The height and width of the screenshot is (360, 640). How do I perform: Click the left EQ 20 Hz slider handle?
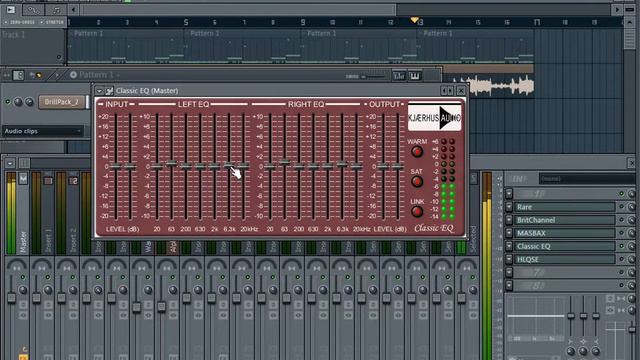pos(157,166)
